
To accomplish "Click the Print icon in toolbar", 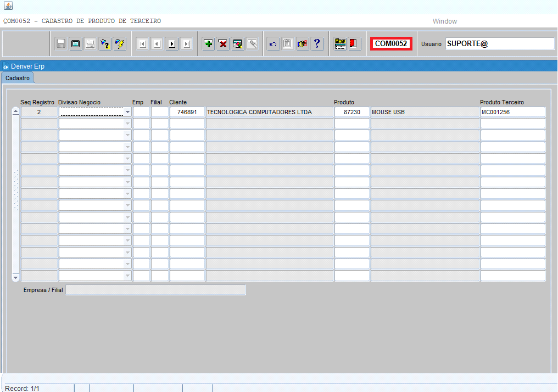I will (91, 44).
